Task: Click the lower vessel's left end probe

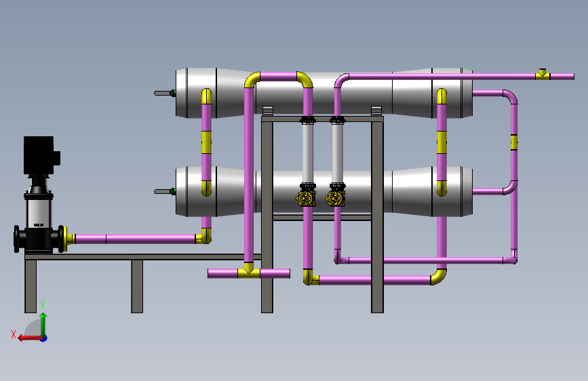Action: (165, 192)
